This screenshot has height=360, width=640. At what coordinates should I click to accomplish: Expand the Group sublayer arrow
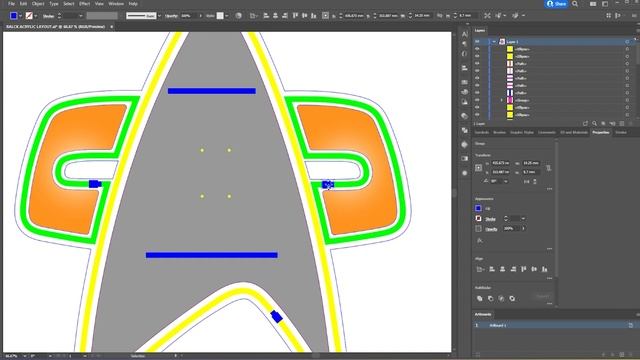[501, 100]
